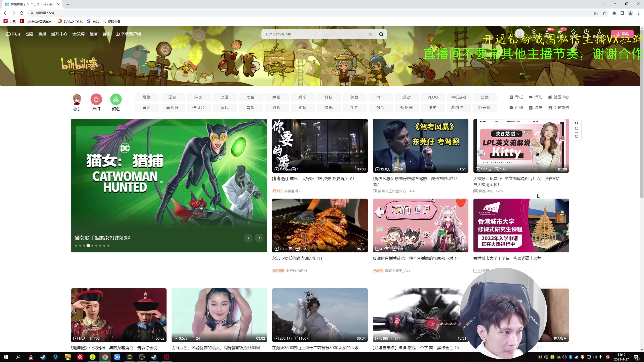Select the 公开课 category chip

tap(485, 108)
